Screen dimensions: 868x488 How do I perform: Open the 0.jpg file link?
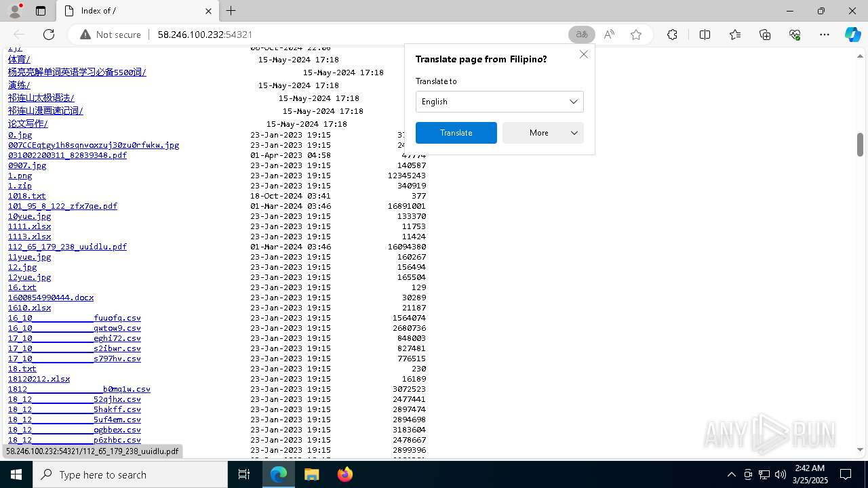tap(20, 135)
